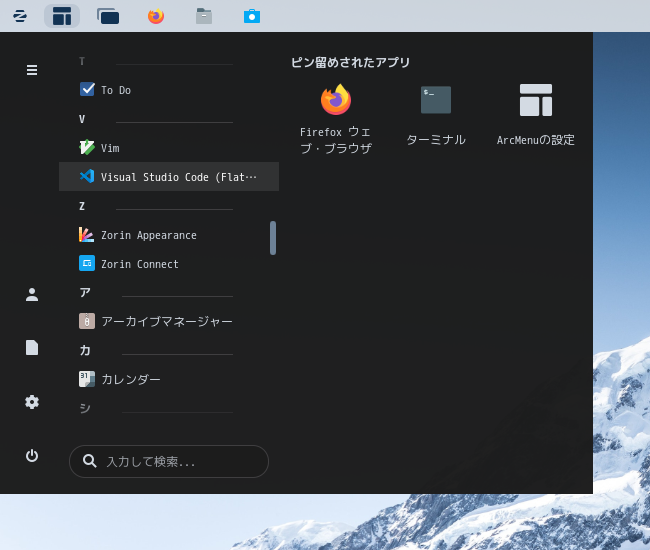Click the ArcMenu settings icon in taskbar

[62, 16]
